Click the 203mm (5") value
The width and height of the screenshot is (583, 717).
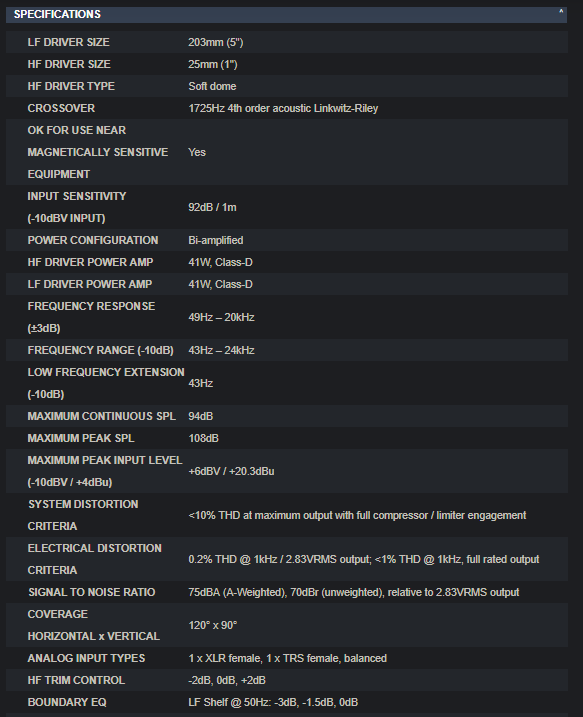(216, 42)
